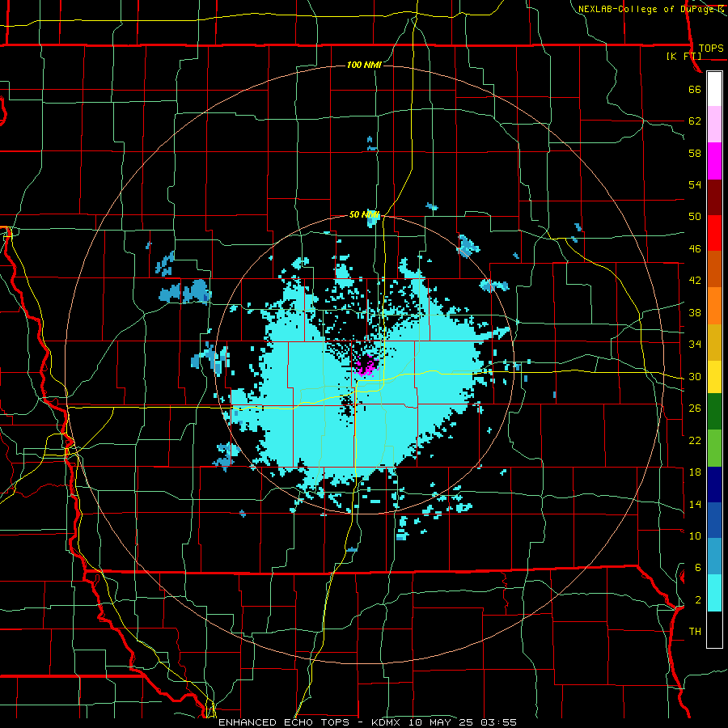Click the legend value "18"
Viewport: 728px width, 728px height.
695,472
